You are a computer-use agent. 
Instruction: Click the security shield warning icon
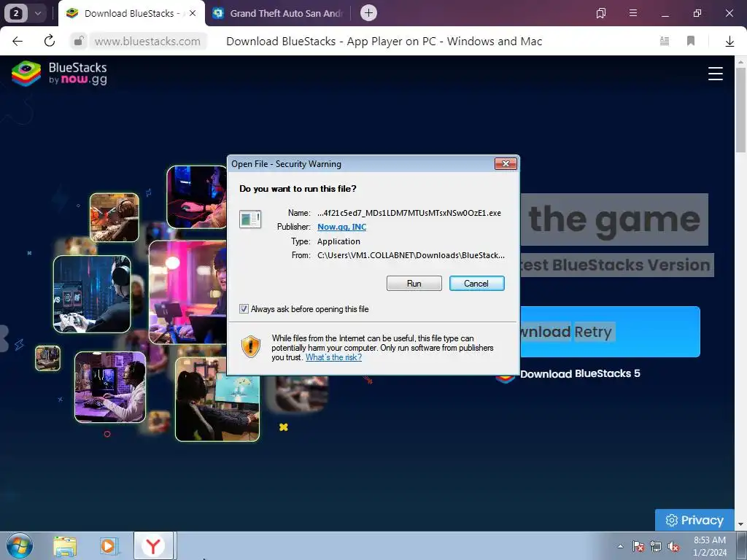point(251,346)
